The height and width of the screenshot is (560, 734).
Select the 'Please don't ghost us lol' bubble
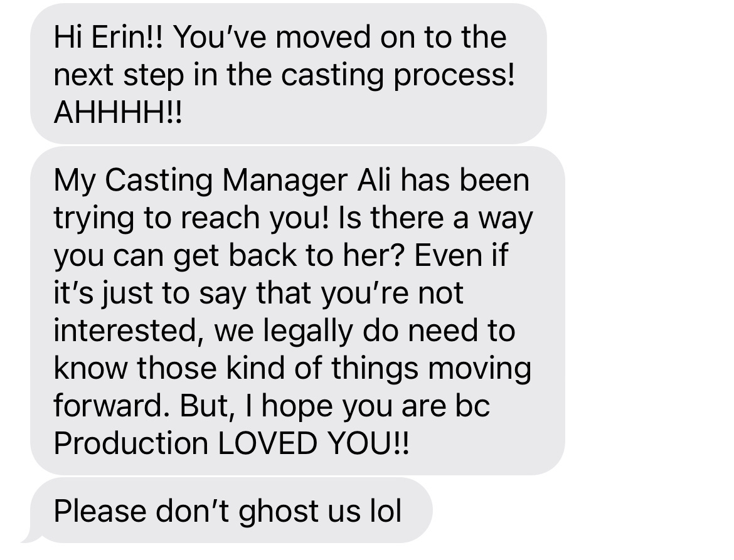coord(231,510)
